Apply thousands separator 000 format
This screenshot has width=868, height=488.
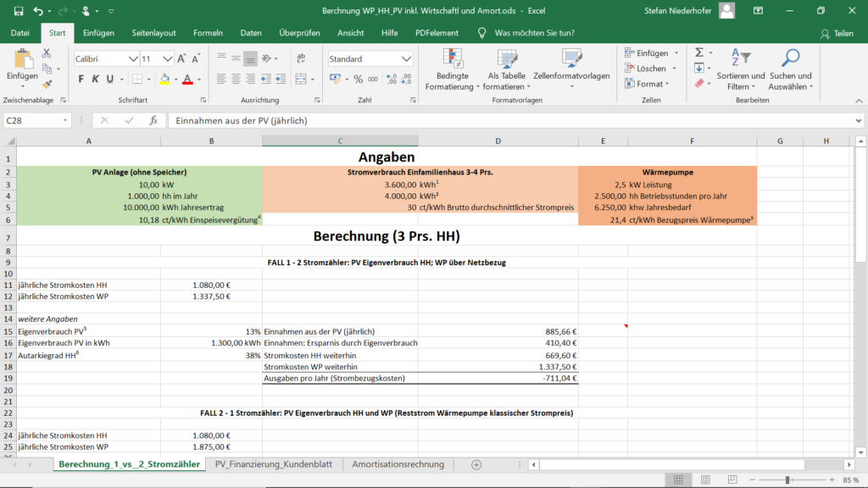(x=373, y=79)
